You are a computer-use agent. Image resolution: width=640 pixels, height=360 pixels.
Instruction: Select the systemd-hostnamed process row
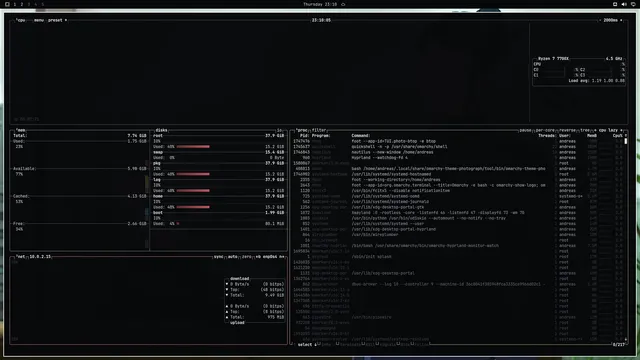point(459,174)
